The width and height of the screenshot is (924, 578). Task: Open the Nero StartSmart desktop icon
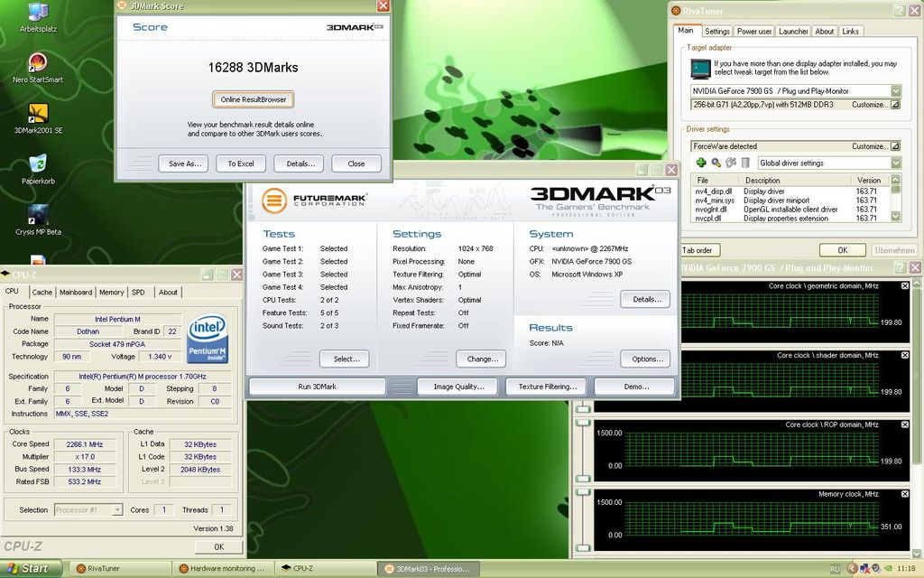coord(38,68)
